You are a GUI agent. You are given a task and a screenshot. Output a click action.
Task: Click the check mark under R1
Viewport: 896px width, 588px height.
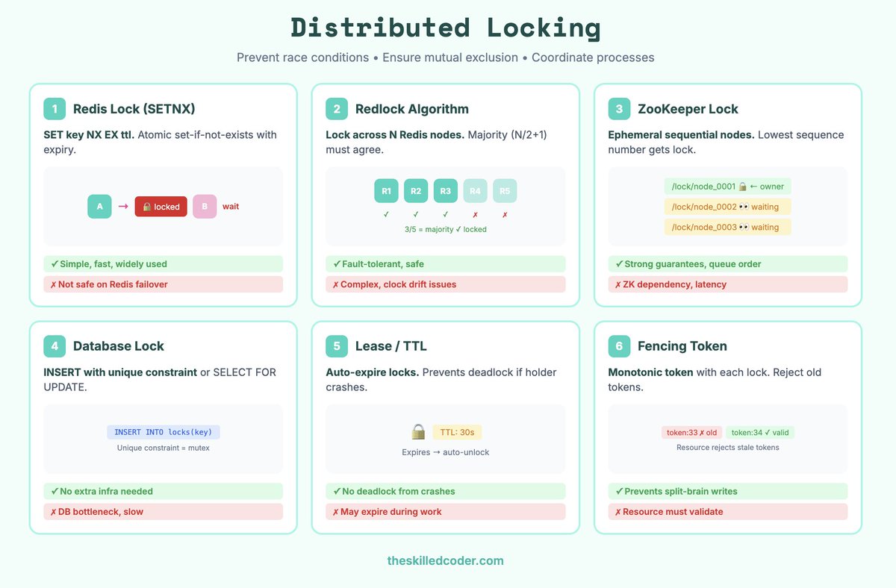(386, 214)
